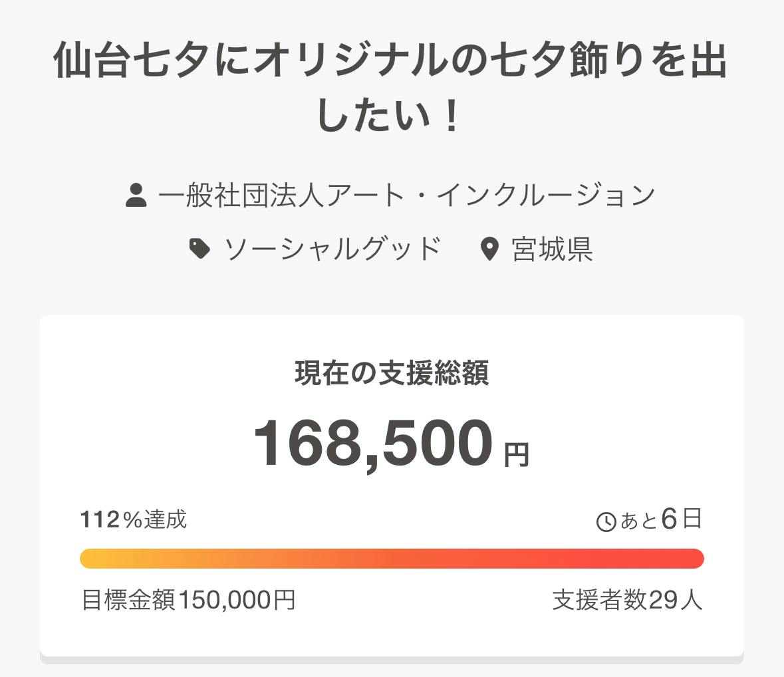The width and height of the screenshot is (784, 677).
Task: Click the 168,500 total amount figure
Action: [373, 444]
